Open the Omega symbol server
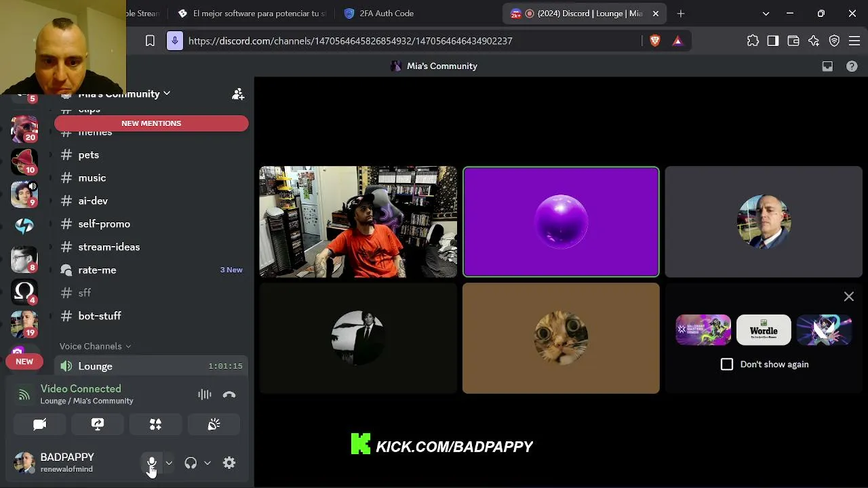This screenshot has height=488, width=868. tap(24, 291)
